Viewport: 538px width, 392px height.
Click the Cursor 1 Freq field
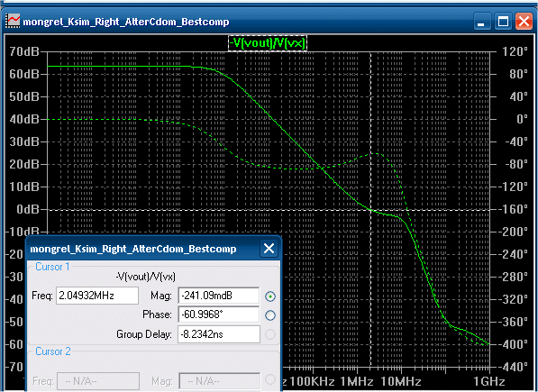point(97,296)
